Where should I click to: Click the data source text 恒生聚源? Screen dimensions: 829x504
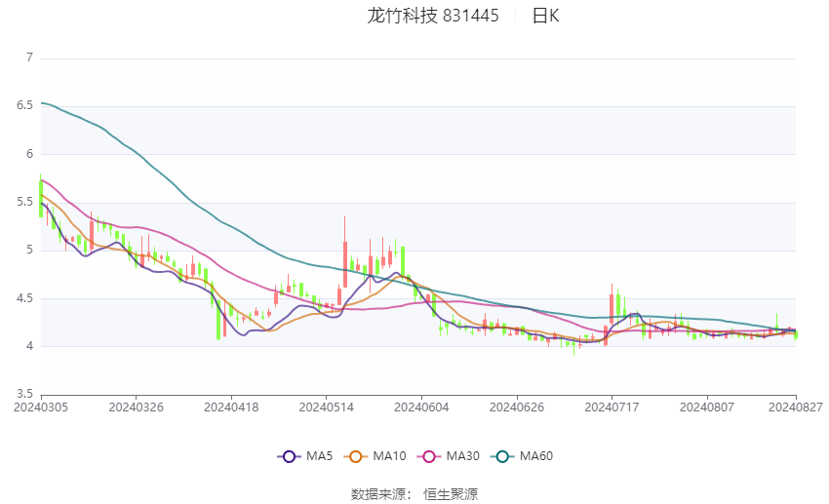pyautogui.click(x=451, y=494)
